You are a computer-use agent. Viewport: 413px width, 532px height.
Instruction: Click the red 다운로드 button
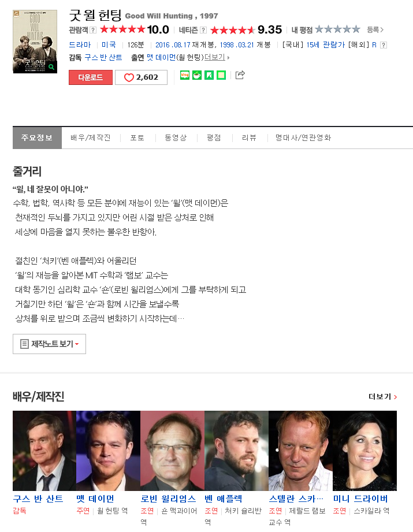click(91, 77)
